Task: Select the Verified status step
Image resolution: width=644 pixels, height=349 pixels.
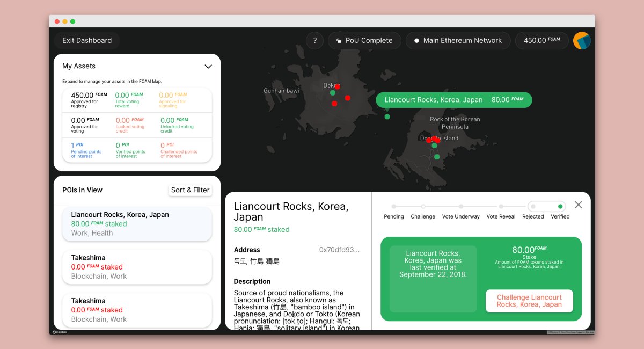Action: point(560,206)
